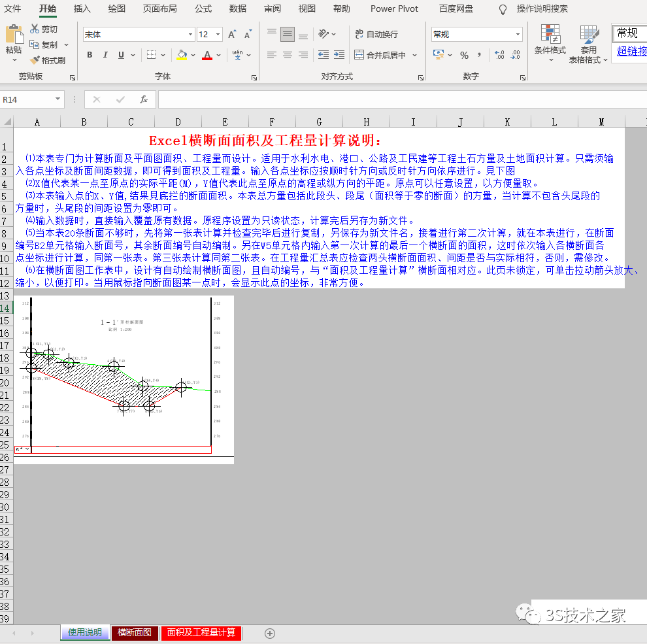The image size is (647, 644).
Task: Align text left
Action: click(271, 55)
